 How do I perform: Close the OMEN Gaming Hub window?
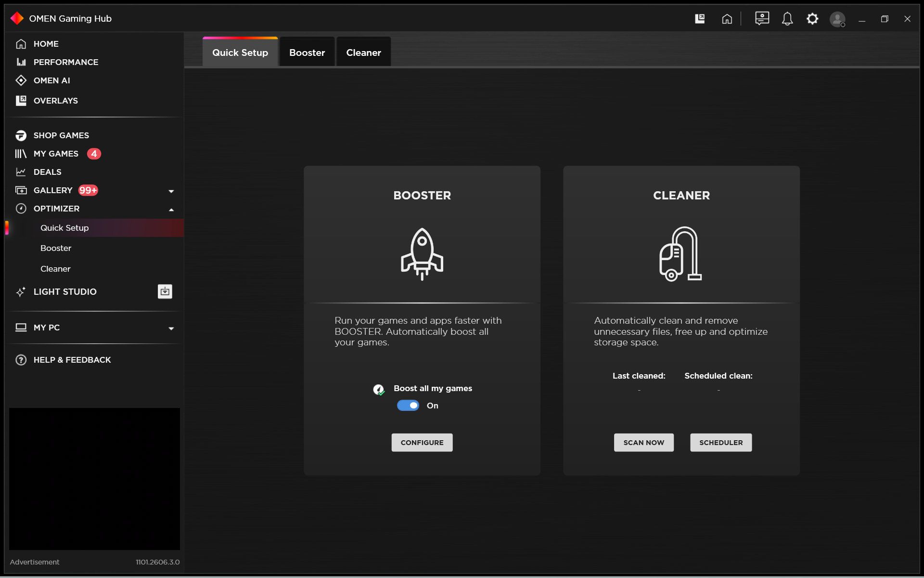click(907, 19)
